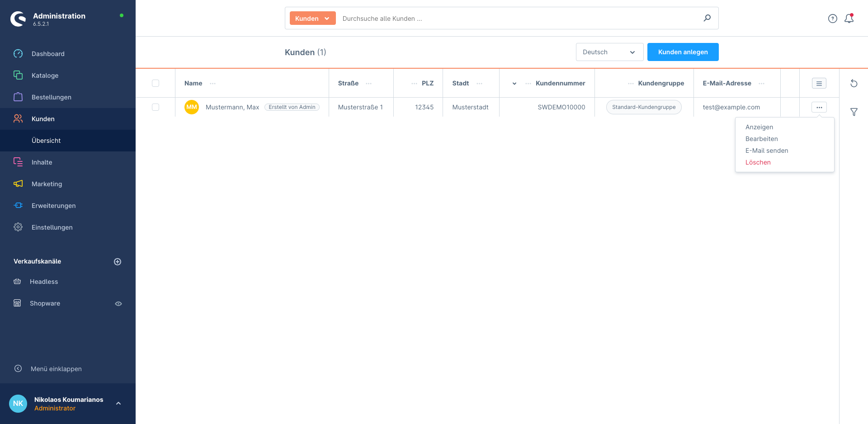Click the Straße column options dots
Viewport: 868px width, 424px height.
369,83
